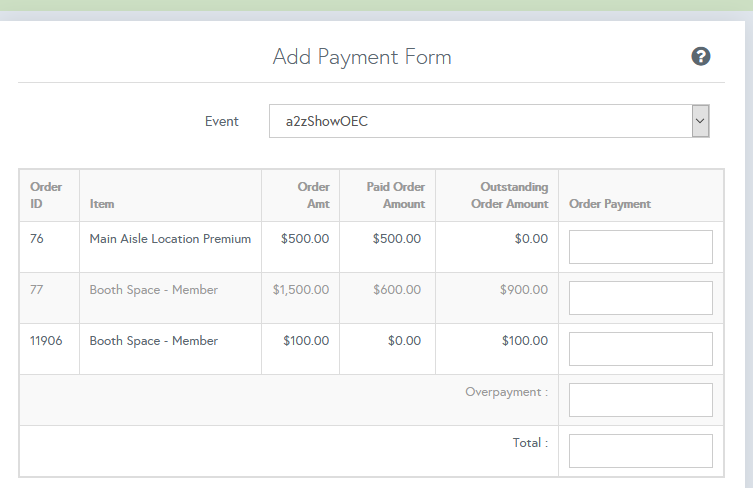Click the Order Amt column header

tap(313, 195)
